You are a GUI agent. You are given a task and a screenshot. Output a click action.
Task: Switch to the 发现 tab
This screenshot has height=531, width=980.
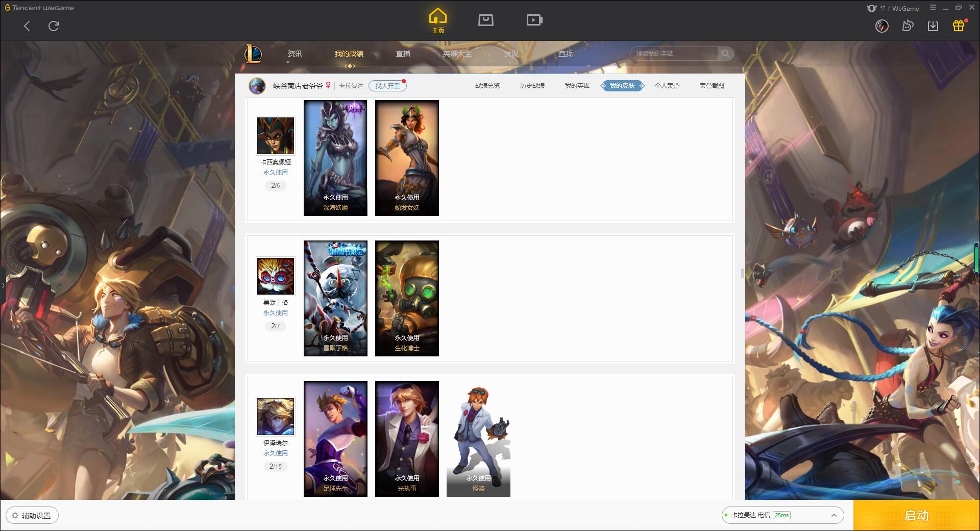point(511,54)
